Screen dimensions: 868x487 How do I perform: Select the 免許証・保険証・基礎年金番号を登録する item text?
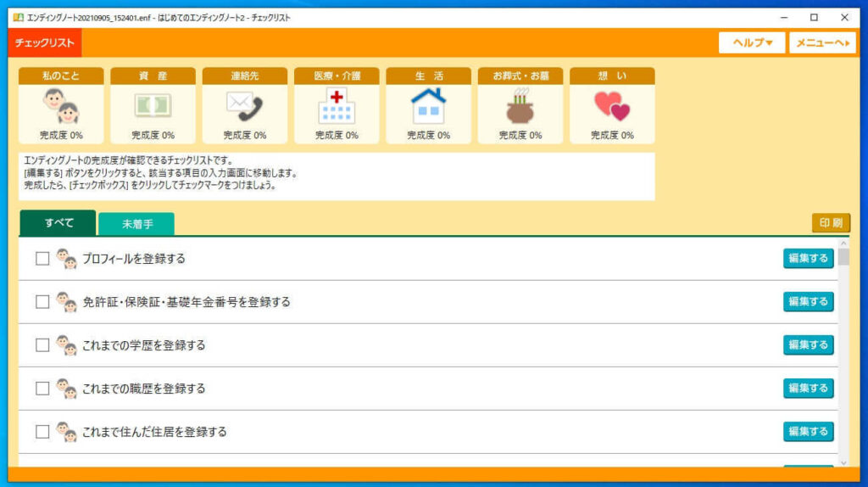point(186,302)
